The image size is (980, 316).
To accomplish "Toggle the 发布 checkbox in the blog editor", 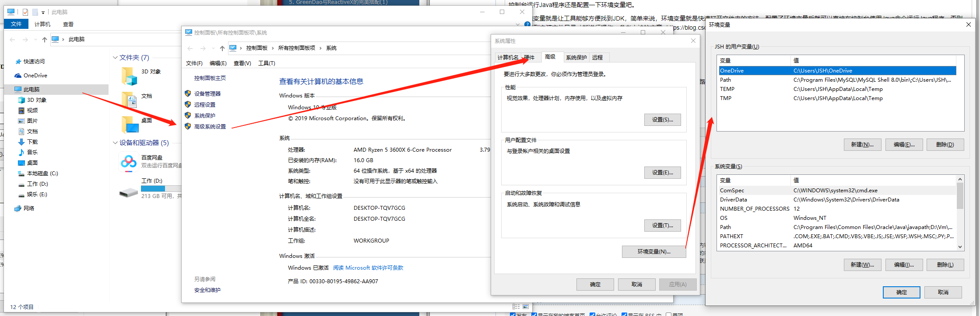I will (513, 314).
